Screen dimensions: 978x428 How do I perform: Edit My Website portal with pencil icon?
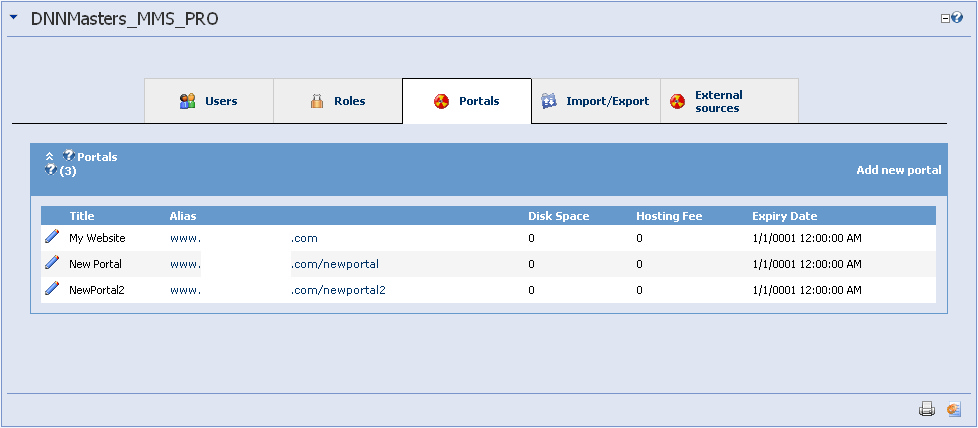[52, 236]
